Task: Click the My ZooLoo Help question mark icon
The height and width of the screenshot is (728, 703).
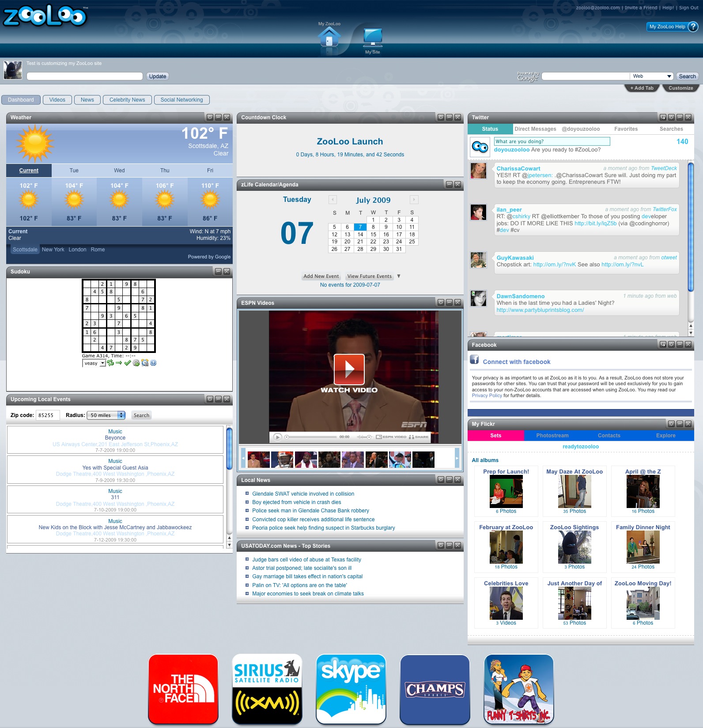Action: pyautogui.click(x=693, y=27)
